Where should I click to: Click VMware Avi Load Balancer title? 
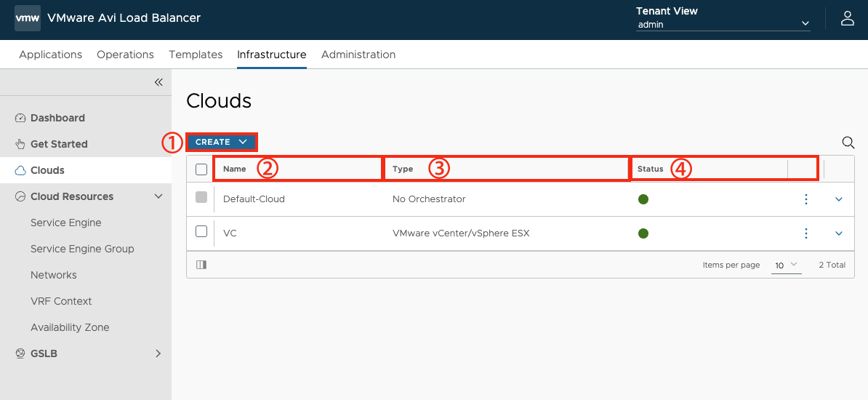click(124, 17)
